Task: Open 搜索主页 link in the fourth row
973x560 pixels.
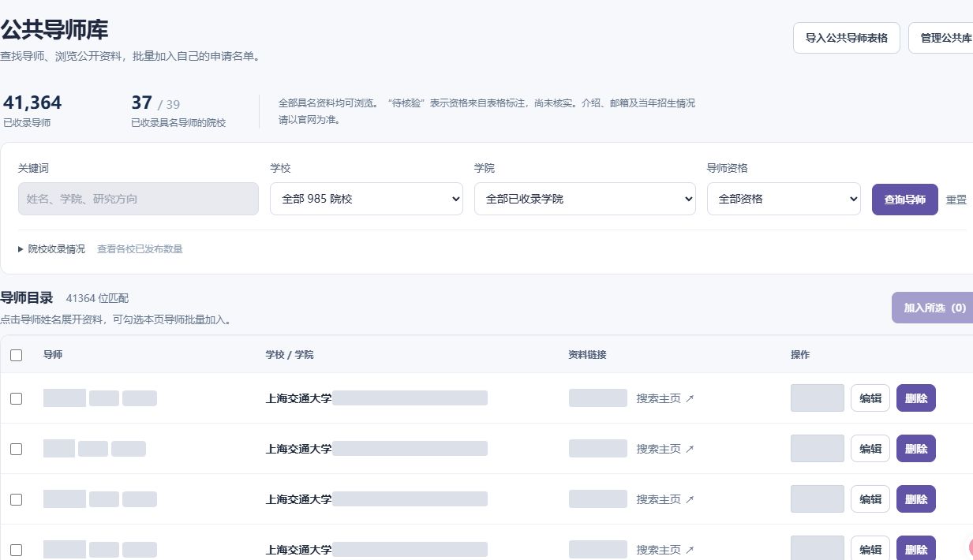Action: [665, 550]
